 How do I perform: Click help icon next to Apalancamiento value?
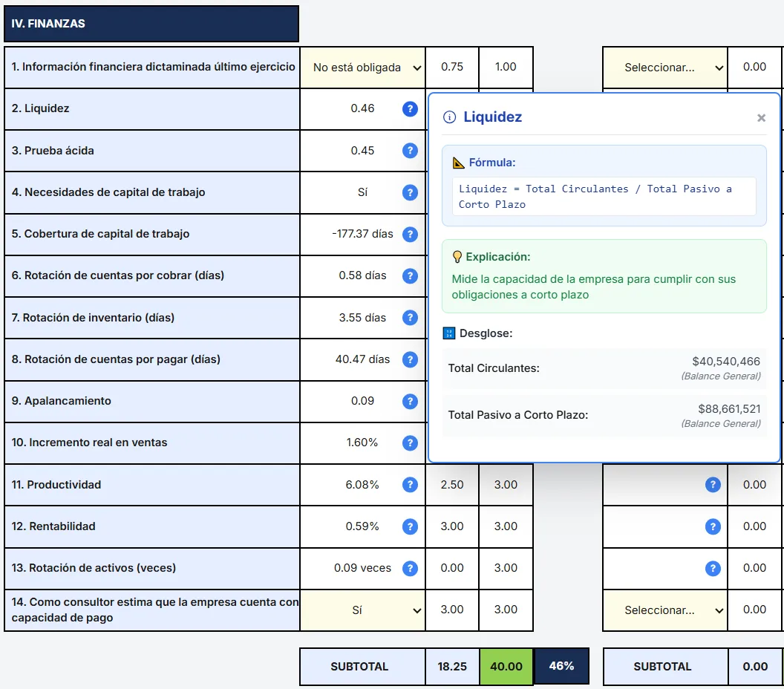tap(410, 401)
